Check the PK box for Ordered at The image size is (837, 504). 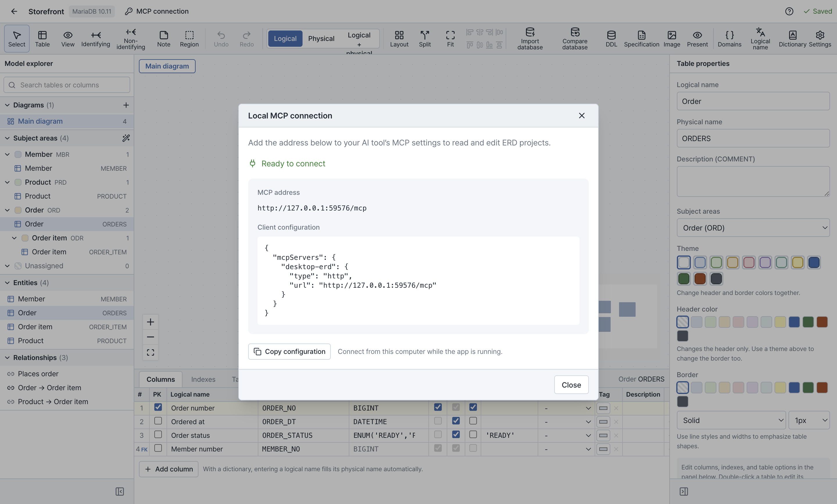pos(158,421)
